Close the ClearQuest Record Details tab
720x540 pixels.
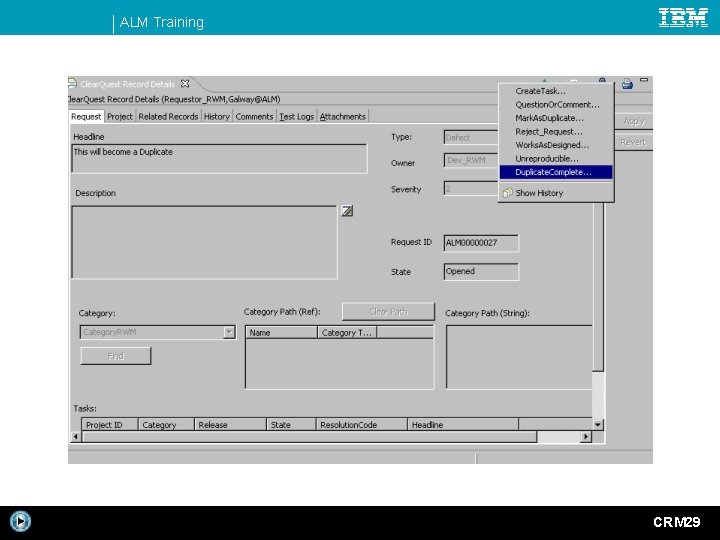[x=185, y=84]
